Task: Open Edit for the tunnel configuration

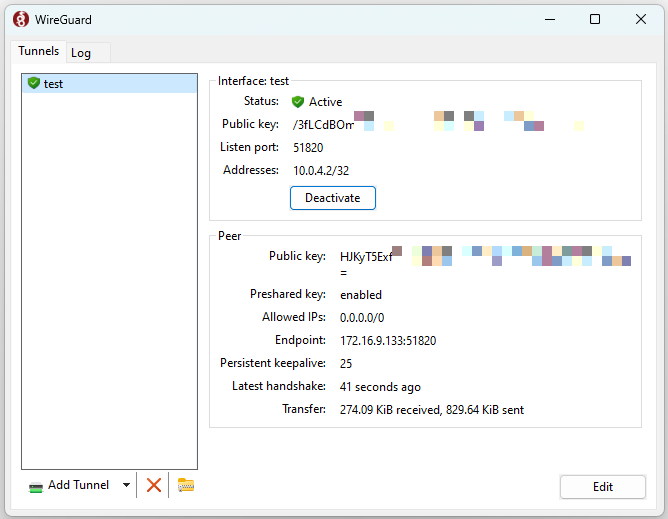Action: click(x=602, y=487)
